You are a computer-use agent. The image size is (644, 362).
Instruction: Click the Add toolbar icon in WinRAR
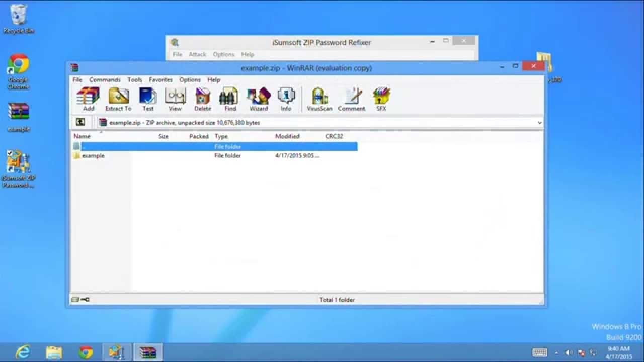point(88,99)
